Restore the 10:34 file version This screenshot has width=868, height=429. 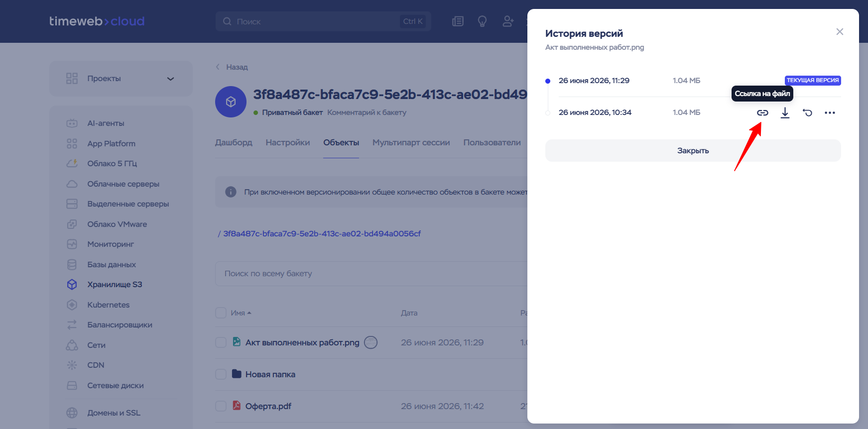807,113
